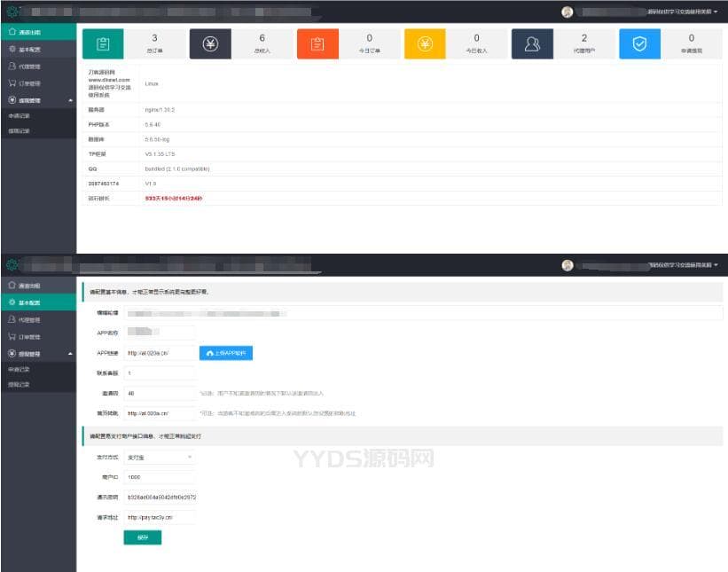Click the blue upload APP file button
728x572 pixels.
pos(226,353)
